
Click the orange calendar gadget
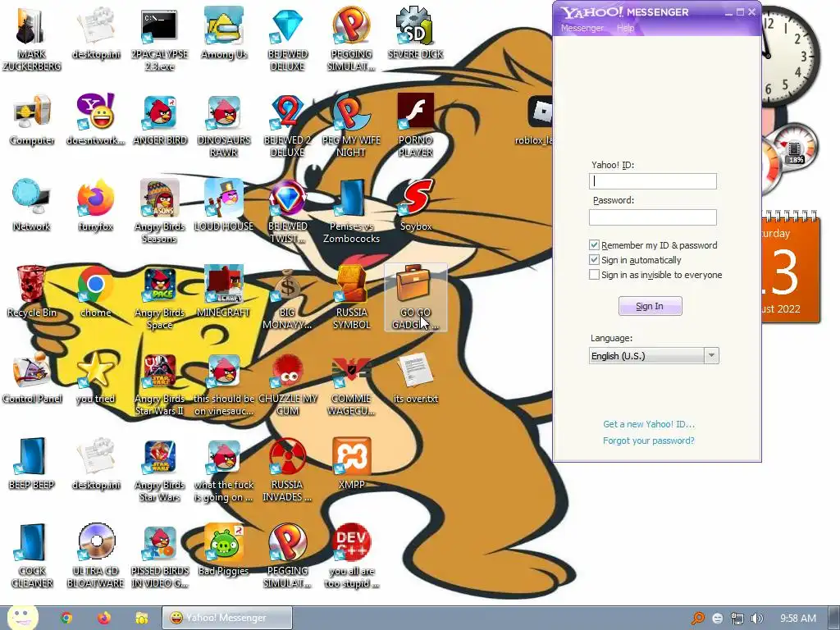click(791, 268)
